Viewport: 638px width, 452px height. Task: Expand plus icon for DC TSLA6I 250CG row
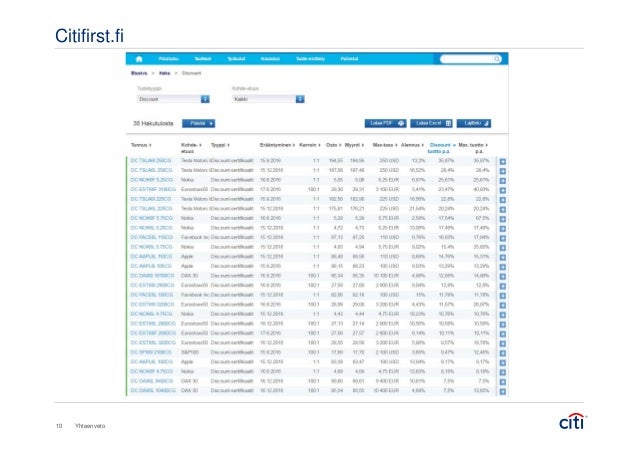503,162
